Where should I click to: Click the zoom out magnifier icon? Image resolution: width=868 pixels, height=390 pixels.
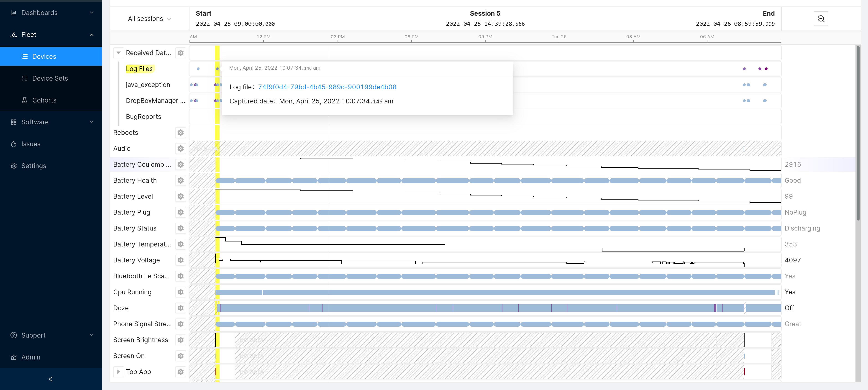click(x=821, y=19)
